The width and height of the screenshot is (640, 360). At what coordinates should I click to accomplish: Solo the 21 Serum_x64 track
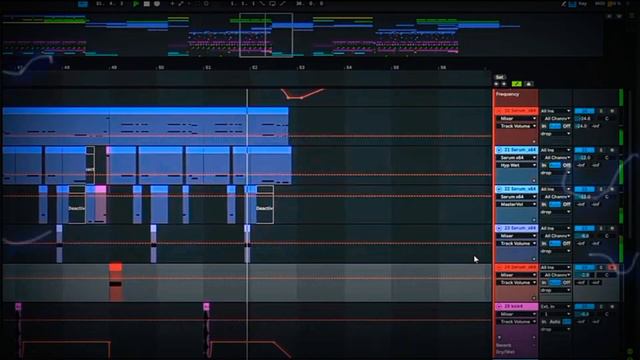(x=601, y=150)
